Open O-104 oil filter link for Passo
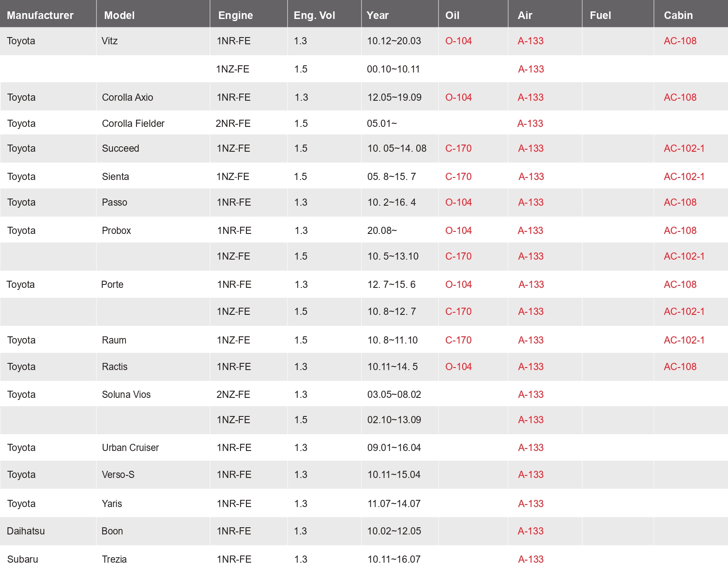This screenshot has height=577, width=728. pos(458,202)
